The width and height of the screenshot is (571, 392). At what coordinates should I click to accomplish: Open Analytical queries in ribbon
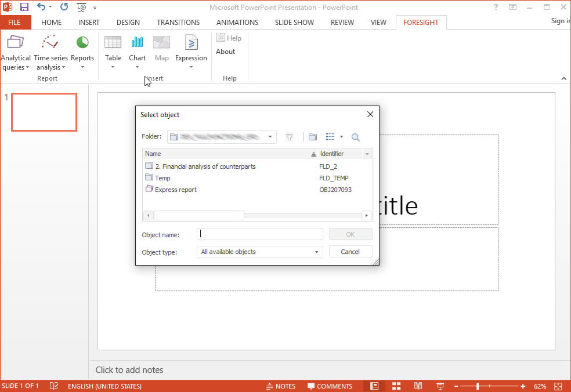pyautogui.click(x=15, y=53)
